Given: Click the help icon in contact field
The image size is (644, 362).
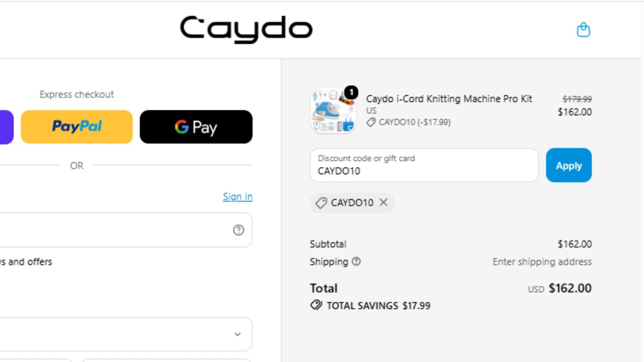Looking at the screenshot, I should click(x=238, y=230).
